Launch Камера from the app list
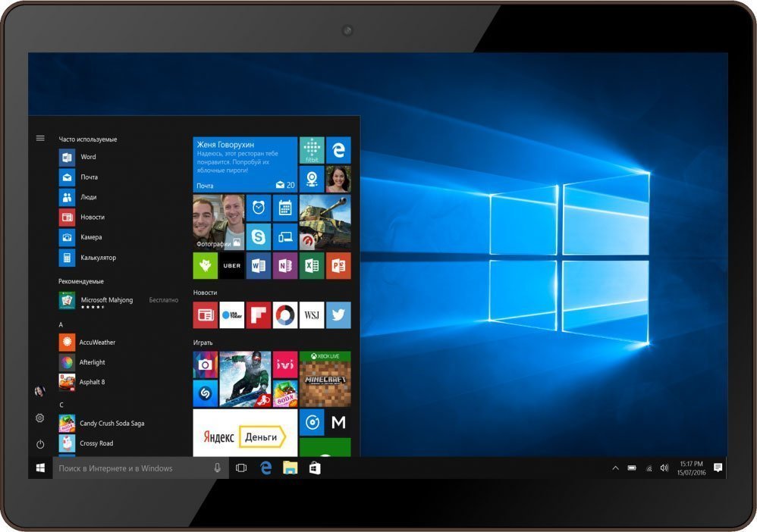Image resolution: width=757 pixels, height=532 pixels. (x=80, y=237)
